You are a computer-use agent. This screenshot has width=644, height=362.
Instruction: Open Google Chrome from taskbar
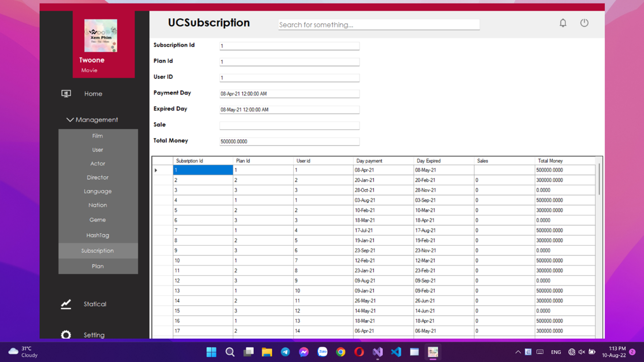point(340,352)
